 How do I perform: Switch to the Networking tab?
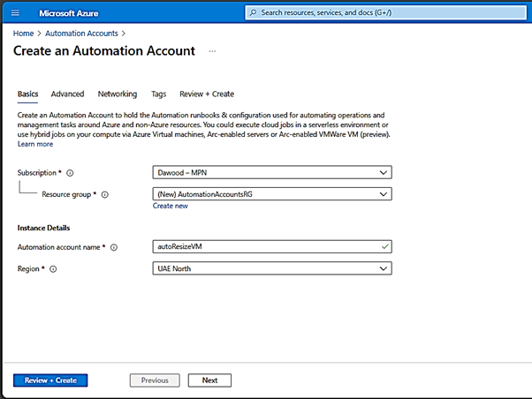(x=118, y=94)
